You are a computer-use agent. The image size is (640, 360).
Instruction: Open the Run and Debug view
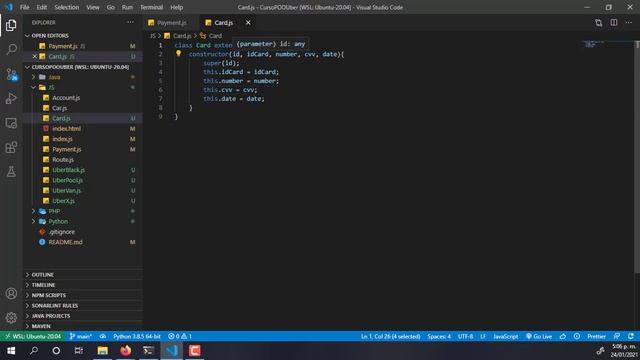(x=11, y=98)
